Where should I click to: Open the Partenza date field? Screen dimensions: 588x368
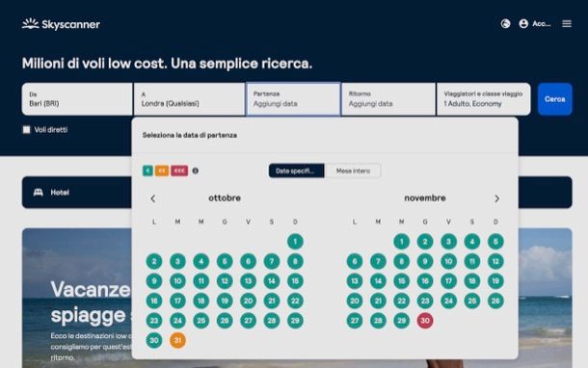[293, 99]
